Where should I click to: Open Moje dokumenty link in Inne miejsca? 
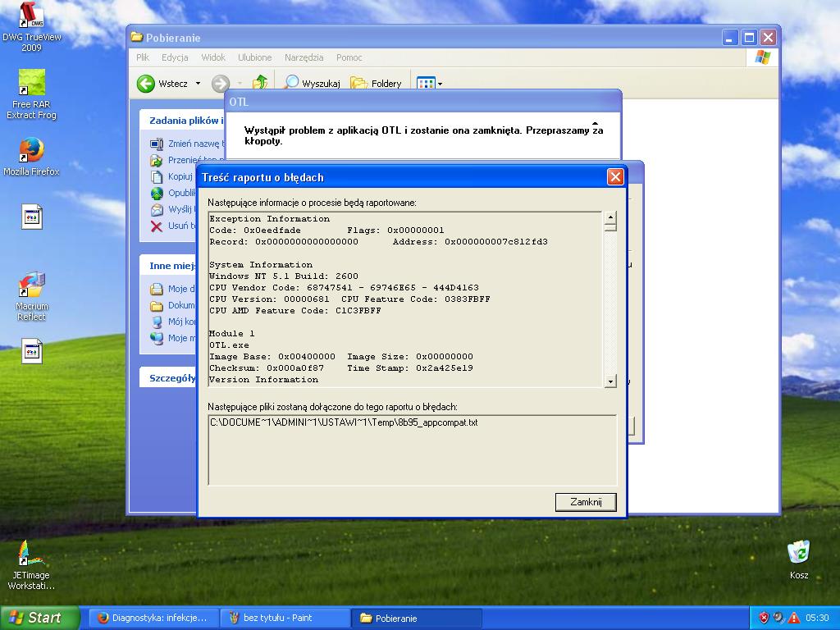(x=181, y=289)
